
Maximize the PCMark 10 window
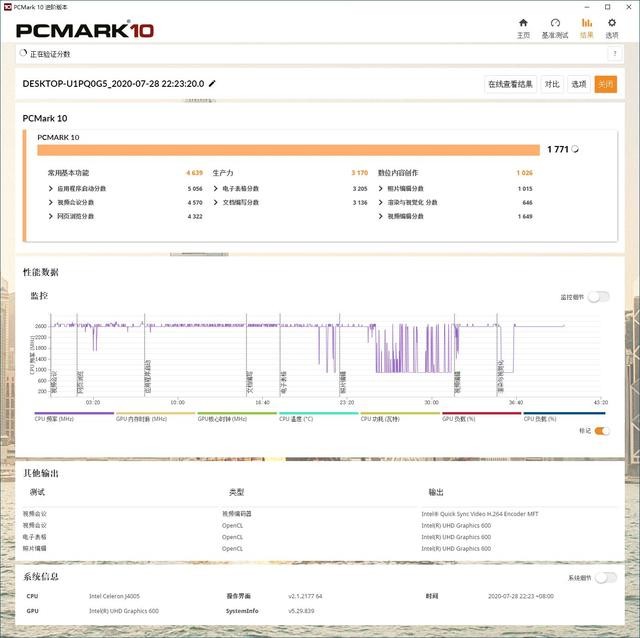[x=607, y=7]
